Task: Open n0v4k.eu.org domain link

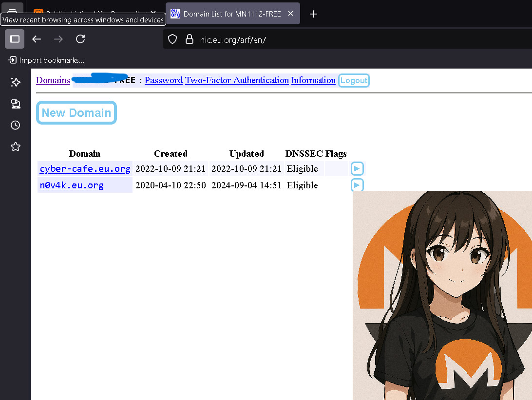Action: coord(72,185)
